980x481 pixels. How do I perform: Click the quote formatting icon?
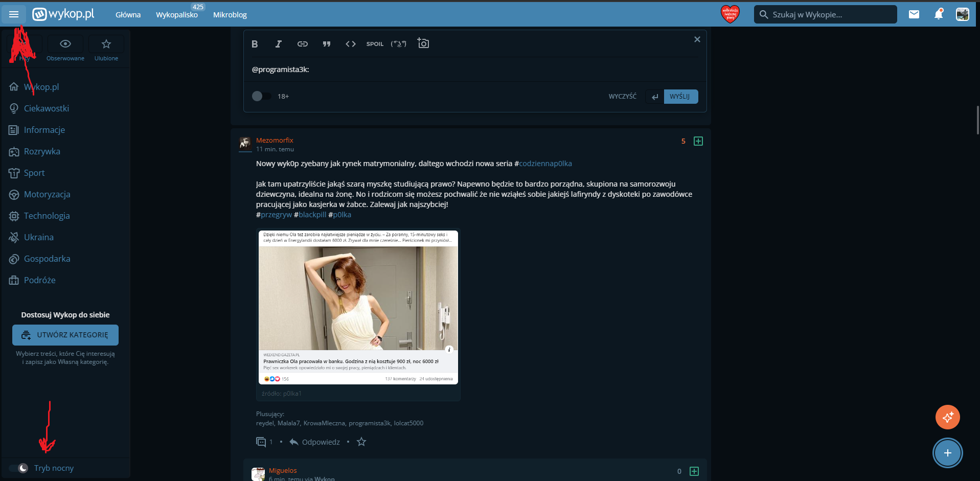click(326, 44)
